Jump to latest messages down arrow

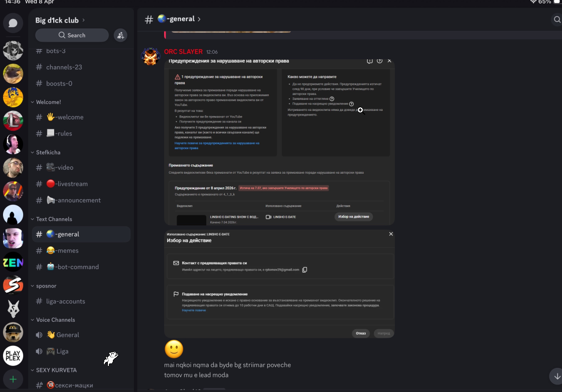(x=556, y=376)
